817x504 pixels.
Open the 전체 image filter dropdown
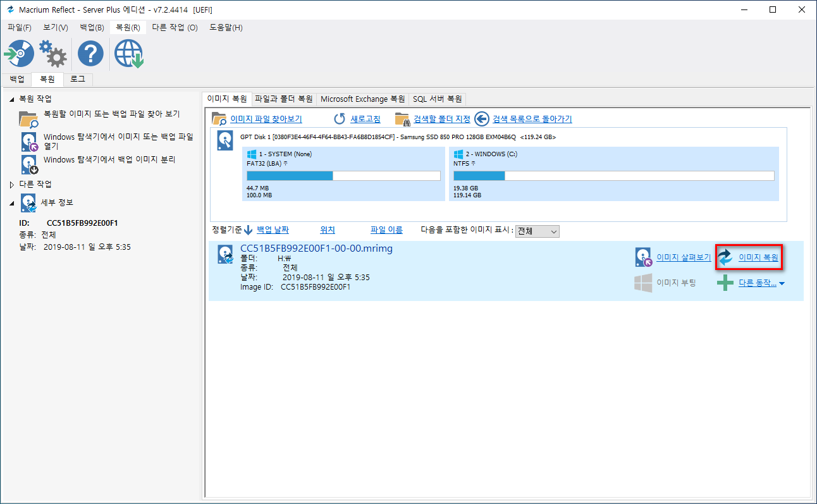[537, 231]
